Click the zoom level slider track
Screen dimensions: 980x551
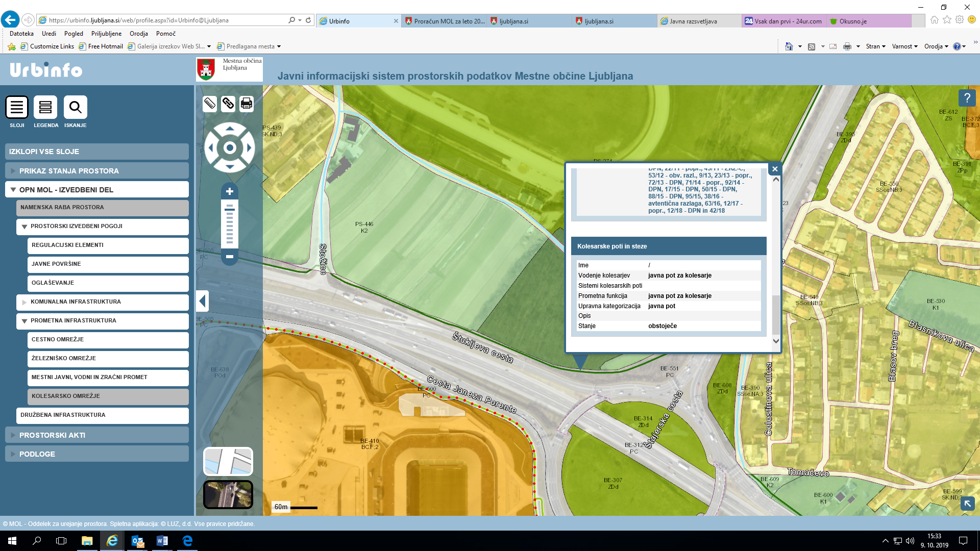(x=230, y=227)
